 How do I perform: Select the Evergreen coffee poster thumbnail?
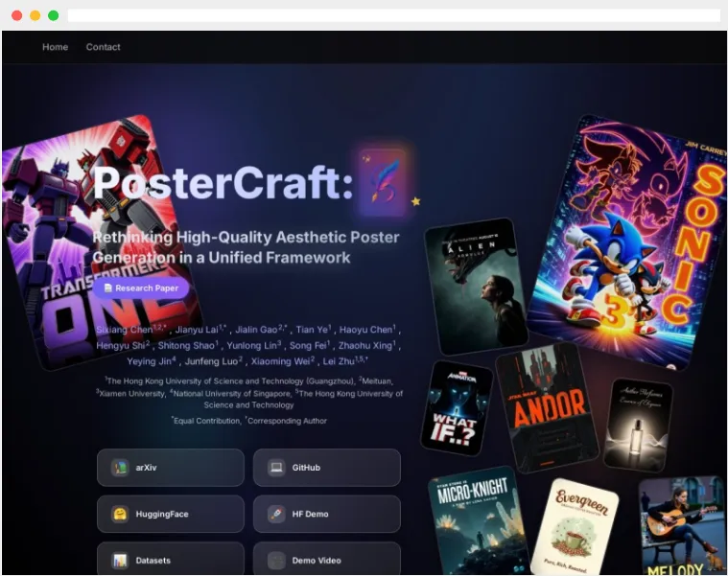point(575,527)
